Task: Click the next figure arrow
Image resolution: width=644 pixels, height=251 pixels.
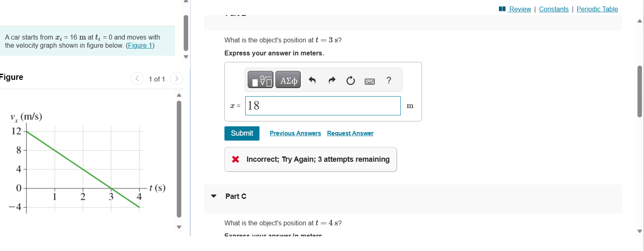Action: [x=176, y=78]
